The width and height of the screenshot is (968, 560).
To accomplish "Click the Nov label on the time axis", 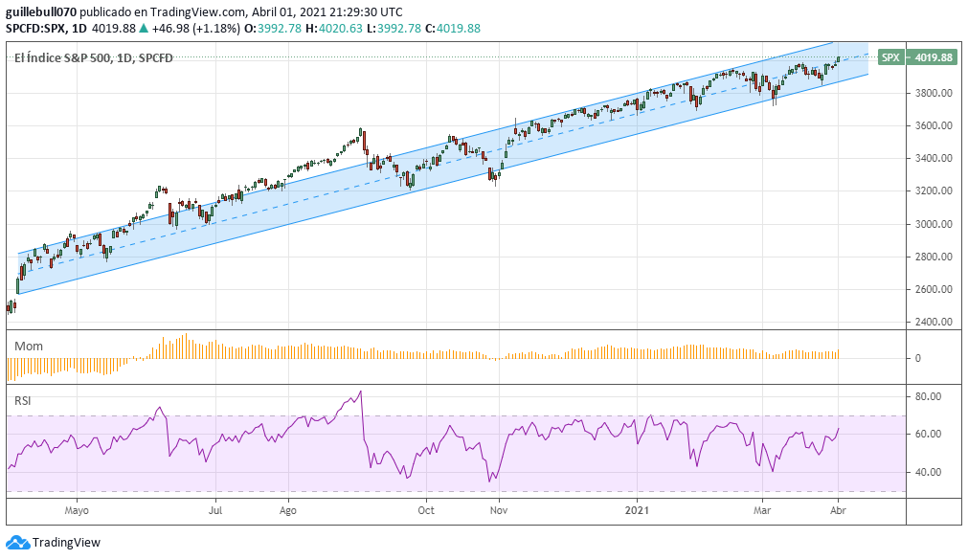I will click(498, 510).
